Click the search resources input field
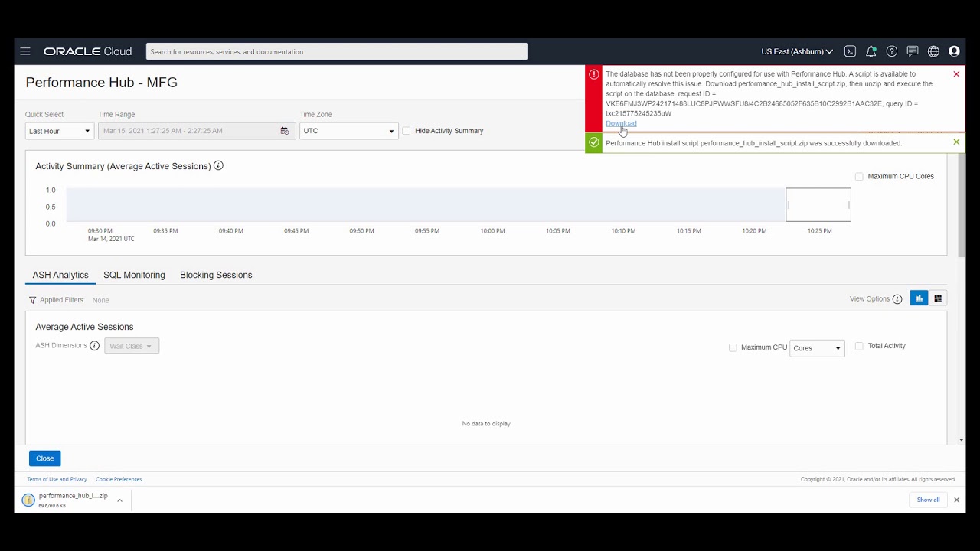980x551 pixels. [x=337, y=51]
